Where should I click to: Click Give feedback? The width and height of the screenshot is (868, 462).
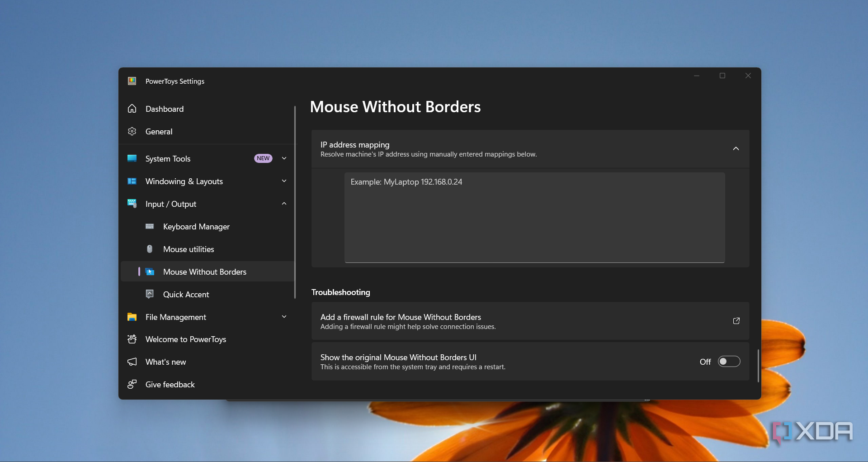pyautogui.click(x=208, y=384)
